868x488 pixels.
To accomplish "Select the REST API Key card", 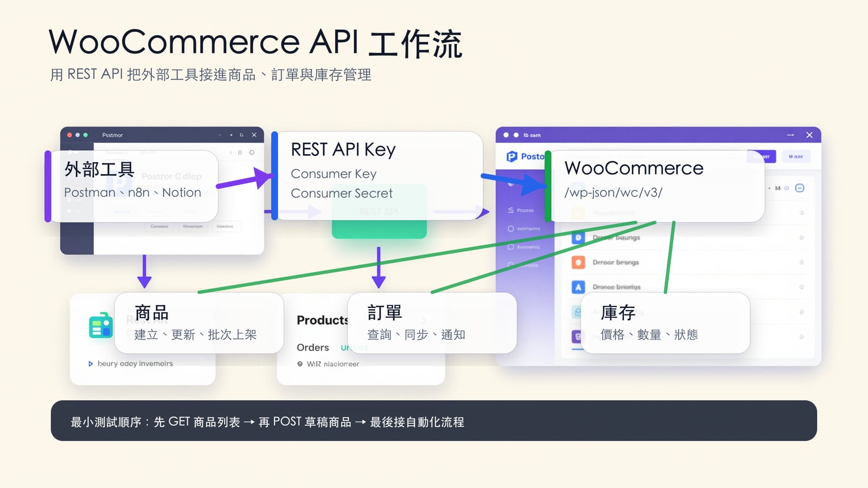I will (378, 176).
